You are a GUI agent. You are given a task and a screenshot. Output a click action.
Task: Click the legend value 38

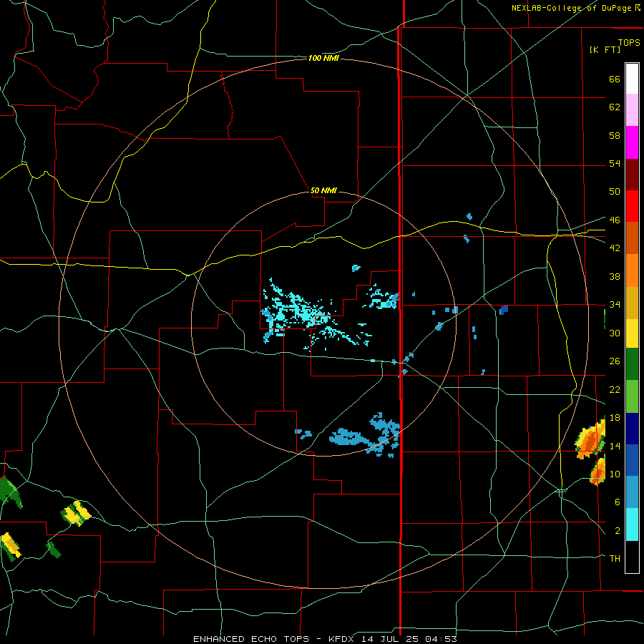615,276
